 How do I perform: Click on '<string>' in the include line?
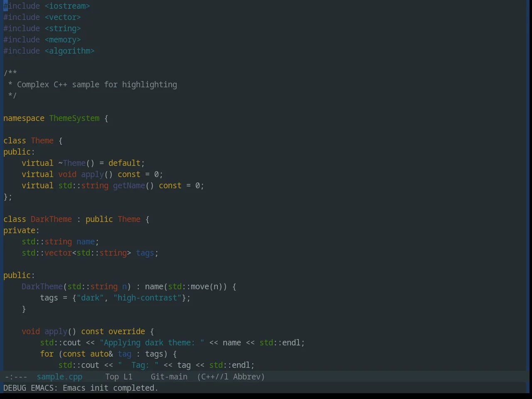[x=63, y=29]
